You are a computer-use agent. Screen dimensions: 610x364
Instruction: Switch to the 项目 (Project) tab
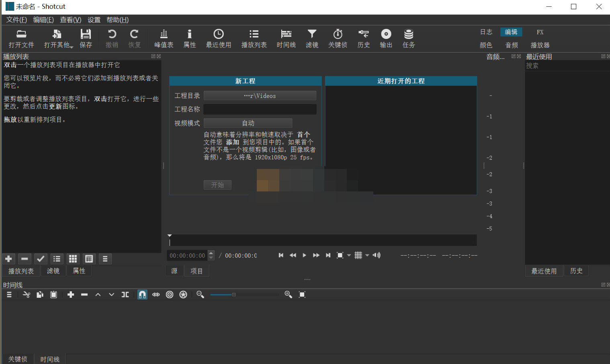(x=197, y=271)
